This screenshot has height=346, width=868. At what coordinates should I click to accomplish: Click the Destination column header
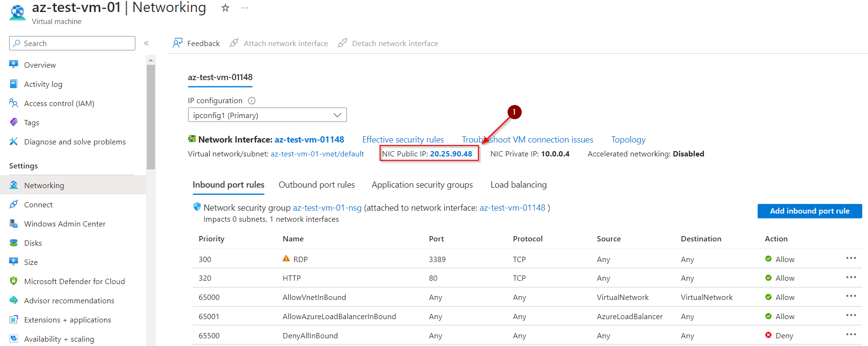(x=701, y=239)
